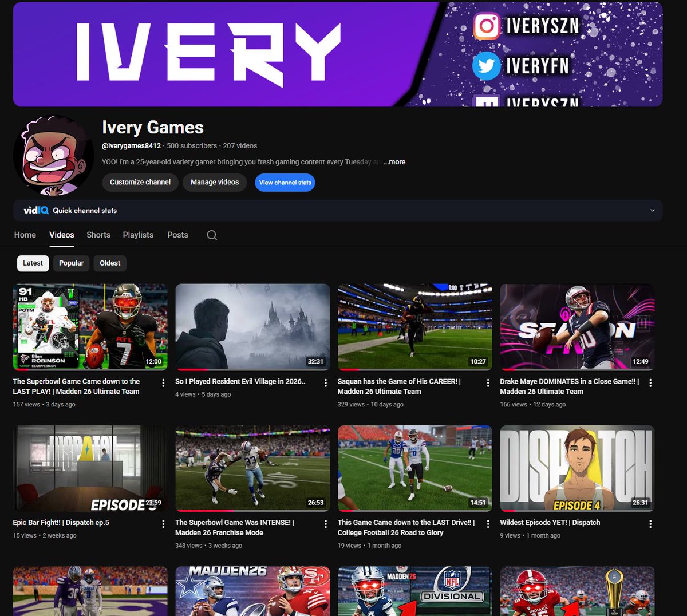Image resolution: width=687 pixels, height=616 pixels.
Task: Click the 19 views 1 month ago text
Action: (x=369, y=546)
